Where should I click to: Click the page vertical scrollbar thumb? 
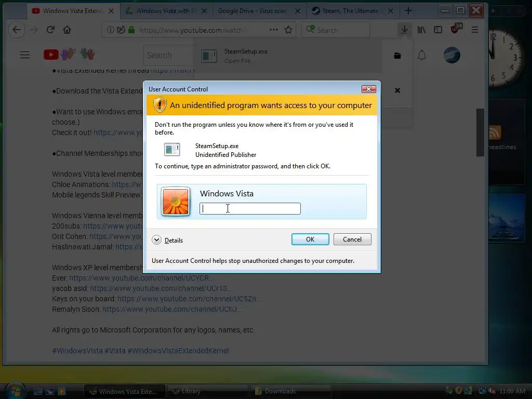click(480, 132)
